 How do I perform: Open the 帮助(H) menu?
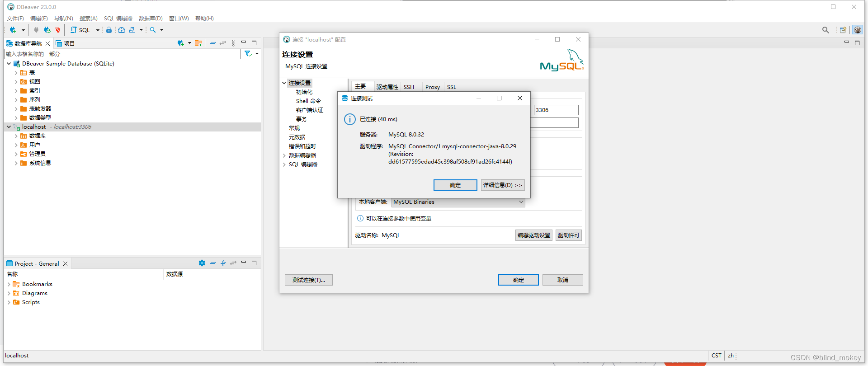[204, 19]
